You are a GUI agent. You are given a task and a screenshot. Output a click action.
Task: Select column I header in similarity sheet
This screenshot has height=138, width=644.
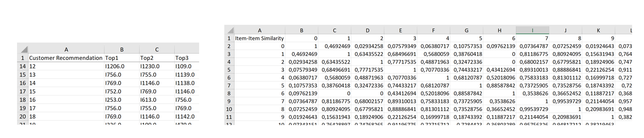tap(532, 30)
